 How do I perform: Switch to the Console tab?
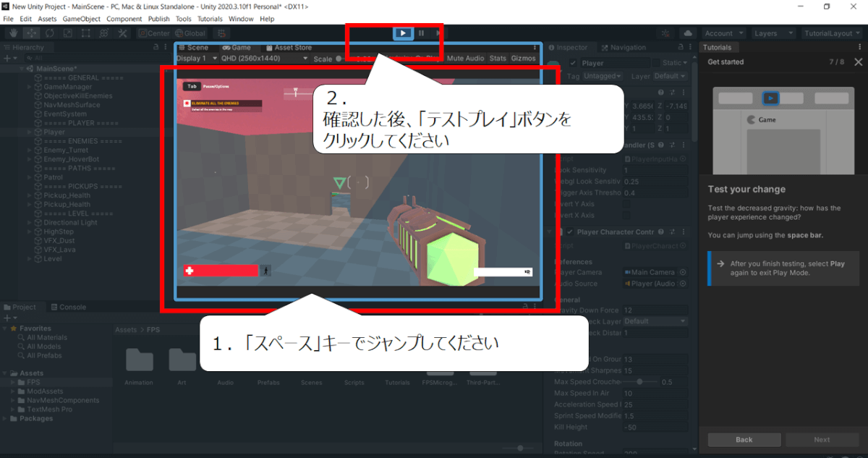(68, 307)
